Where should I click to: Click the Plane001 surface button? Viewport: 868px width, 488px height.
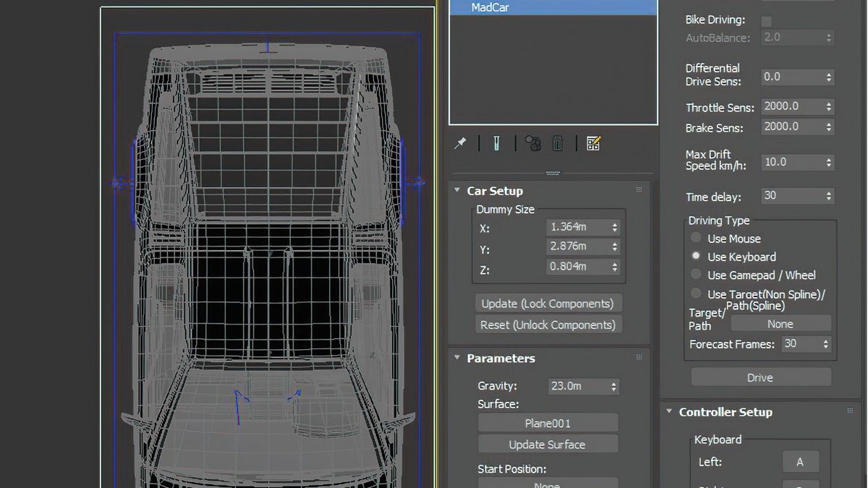click(x=548, y=422)
